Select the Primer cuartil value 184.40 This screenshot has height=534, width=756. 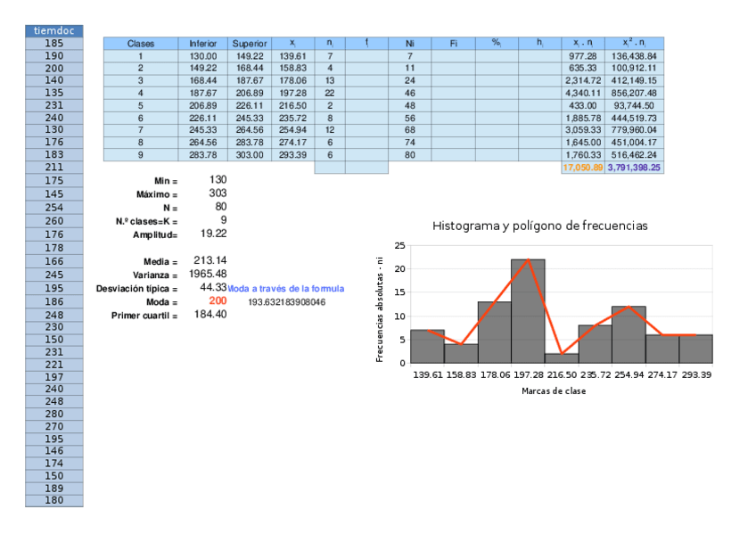tap(210, 315)
